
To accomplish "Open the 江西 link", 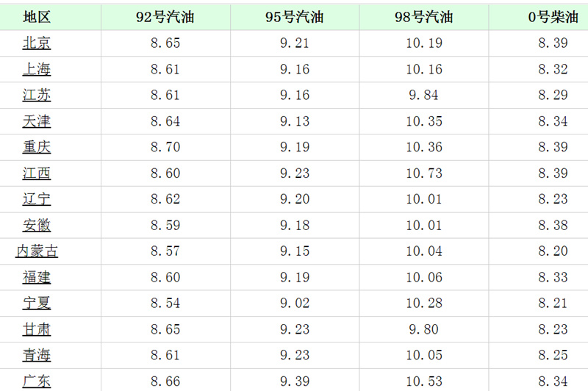I will click(x=36, y=173).
